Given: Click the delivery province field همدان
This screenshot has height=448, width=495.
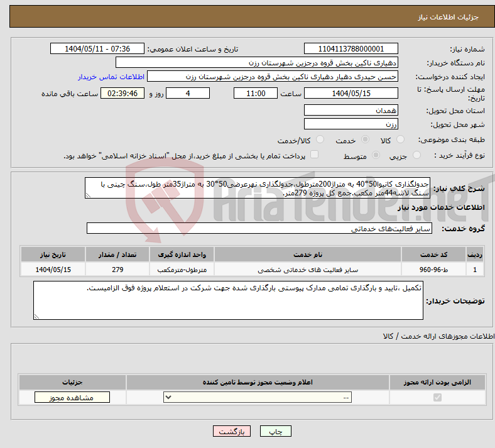Looking at the screenshot, I should [x=351, y=110].
